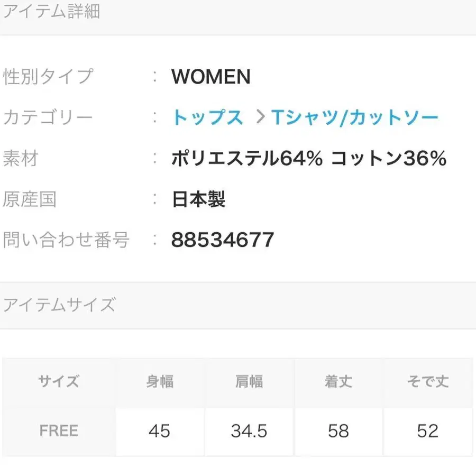Click the サイズ table header cell
The height and width of the screenshot is (476, 476).
58,382
